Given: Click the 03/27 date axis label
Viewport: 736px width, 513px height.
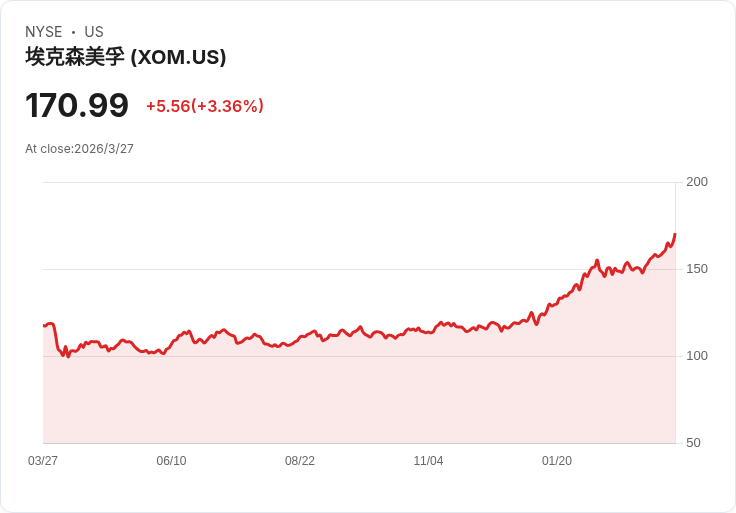Looking at the screenshot, I should click(x=43, y=461).
